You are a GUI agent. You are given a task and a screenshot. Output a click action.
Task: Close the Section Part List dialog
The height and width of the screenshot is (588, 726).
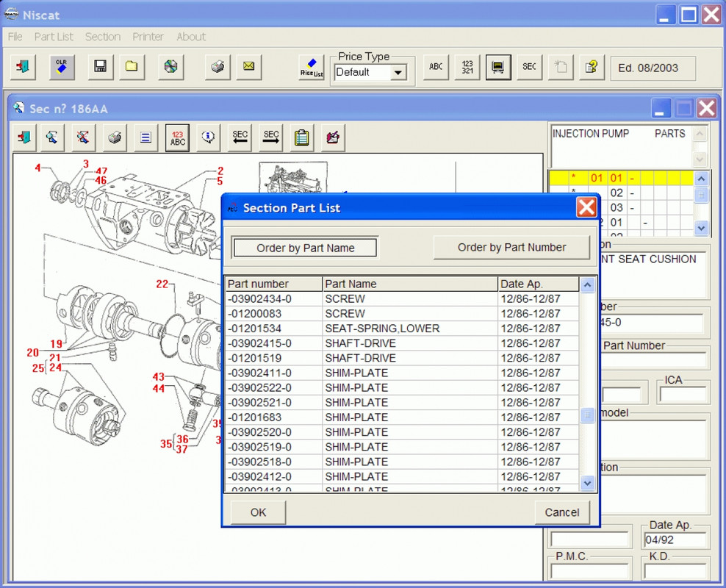pos(586,207)
